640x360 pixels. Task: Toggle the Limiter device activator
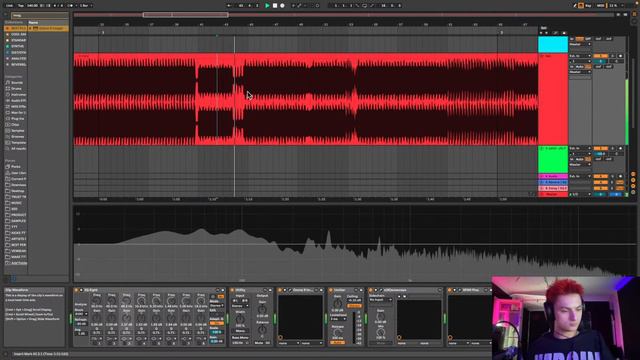pyautogui.click(x=331, y=290)
